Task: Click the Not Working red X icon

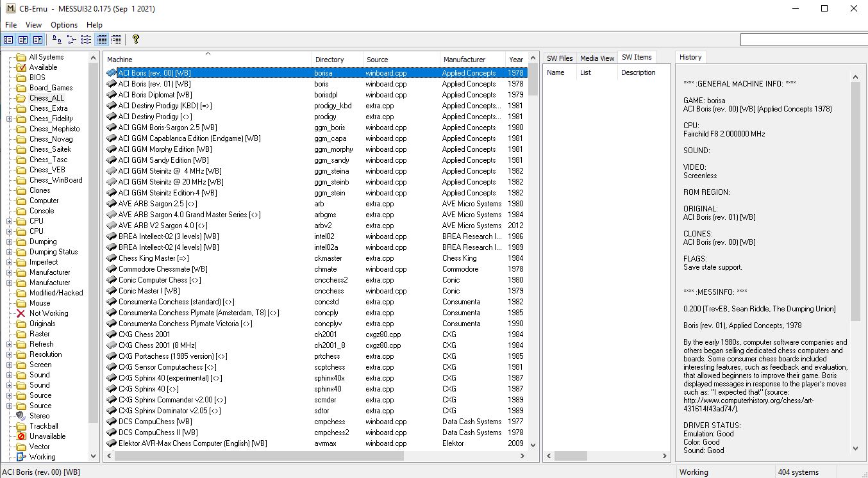Action: coord(21,313)
